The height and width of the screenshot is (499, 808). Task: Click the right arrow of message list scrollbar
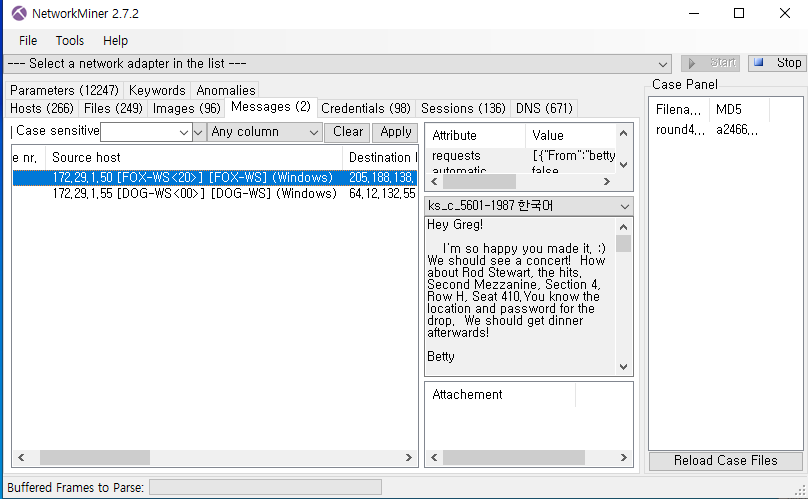point(409,457)
